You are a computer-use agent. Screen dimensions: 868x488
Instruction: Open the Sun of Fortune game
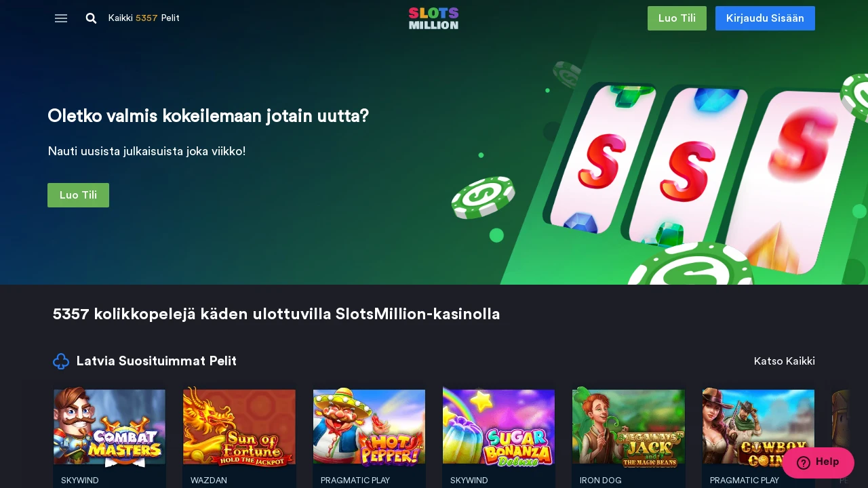[239, 427]
